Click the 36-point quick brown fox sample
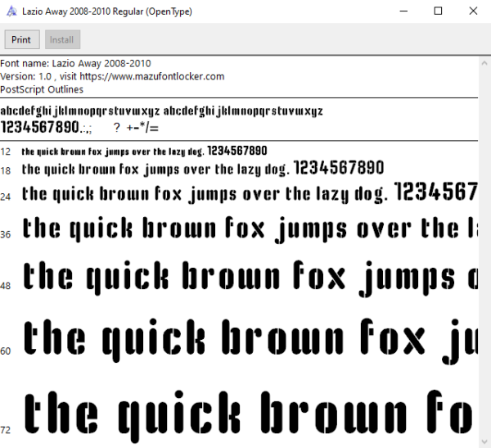Viewport: 491px width, 448px height. click(250, 229)
